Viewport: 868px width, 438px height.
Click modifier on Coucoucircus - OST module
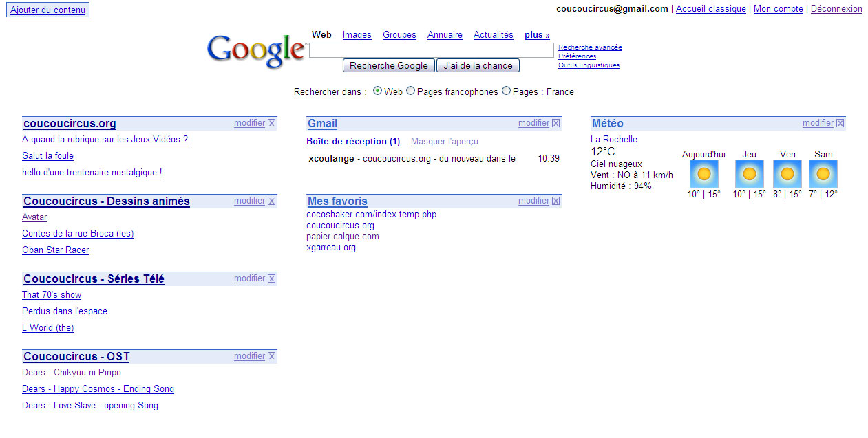click(x=249, y=357)
